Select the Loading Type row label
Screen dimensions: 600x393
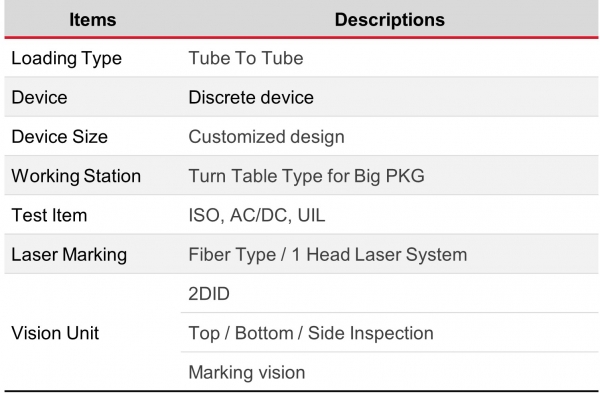tap(67, 59)
